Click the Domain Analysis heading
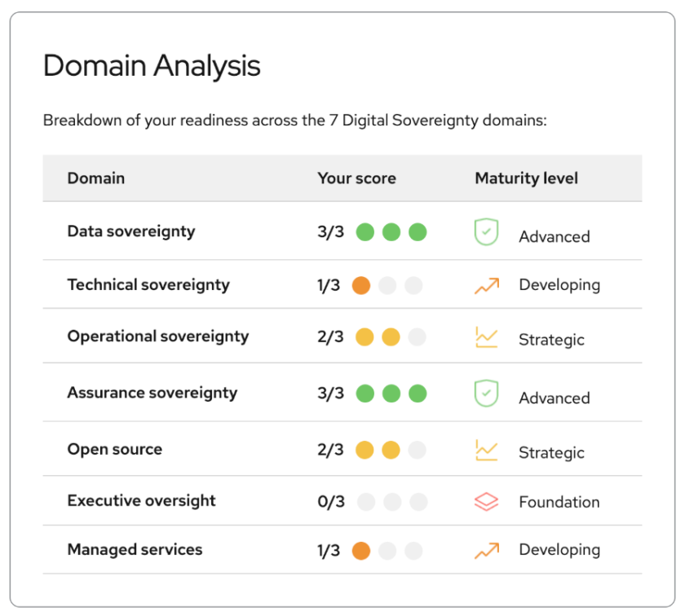The image size is (685, 616). coord(152,65)
